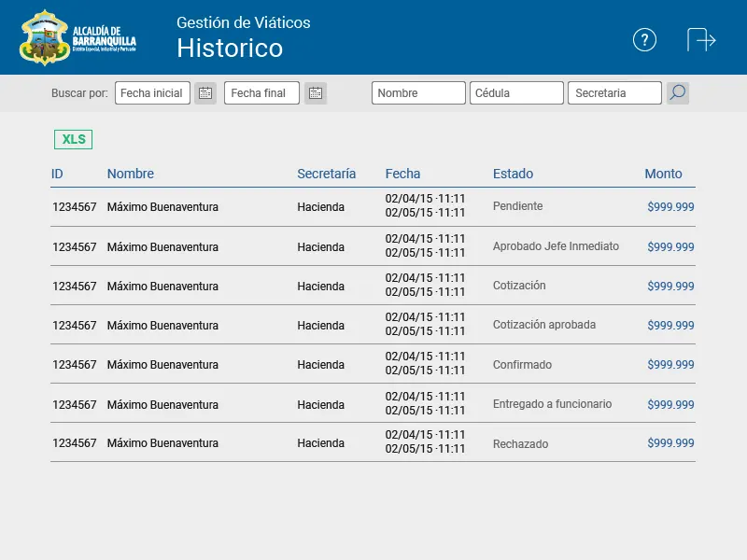Image resolution: width=747 pixels, height=560 pixels.
Task: Focus the Fecha inicial field
Action: (x=152, y=92)
